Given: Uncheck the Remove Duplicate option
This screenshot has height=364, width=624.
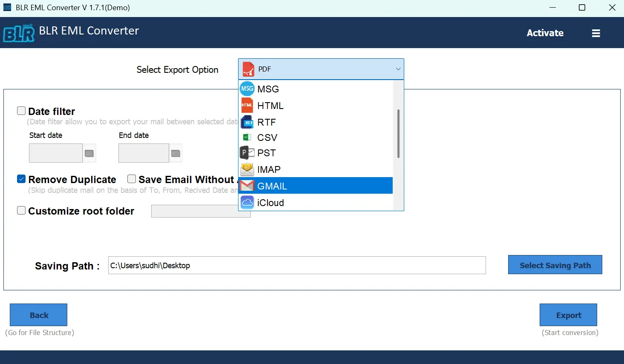Looking at the screenshot, I should point(21,179).
